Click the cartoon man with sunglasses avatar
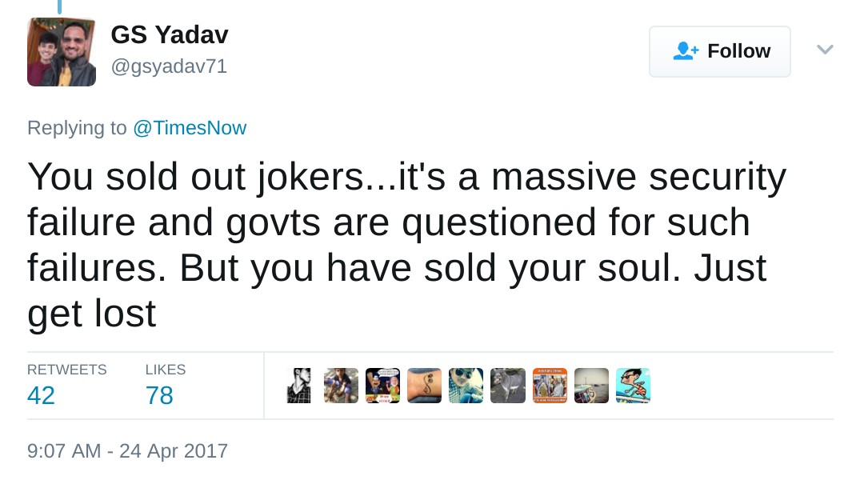Viewport: 868px width, 480px height. pyautogui.click(x=633, y=386)
